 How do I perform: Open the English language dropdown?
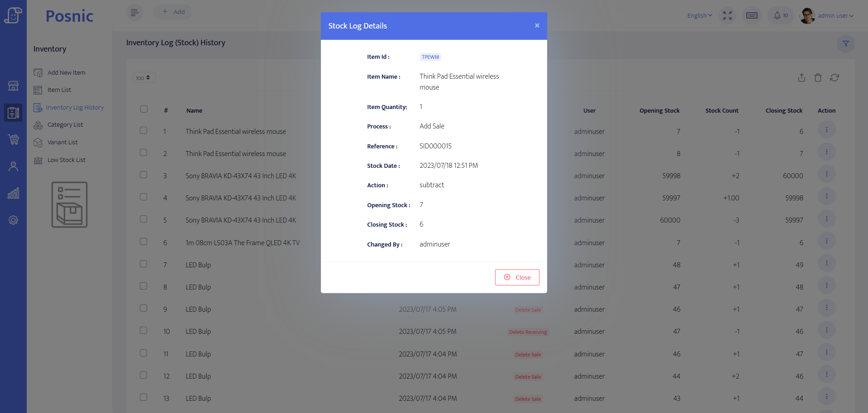[699, 15]
